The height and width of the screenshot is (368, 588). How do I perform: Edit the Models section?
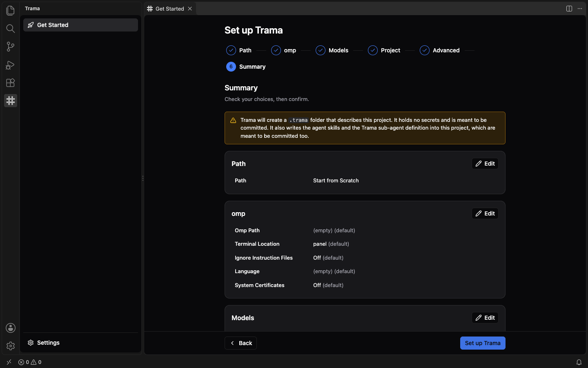click(x=485, y=318)
